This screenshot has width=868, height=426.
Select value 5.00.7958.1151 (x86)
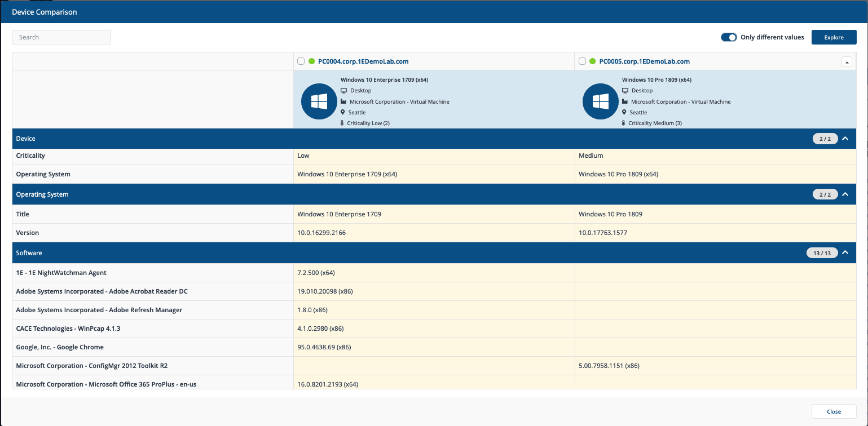(x=609, y=366)
